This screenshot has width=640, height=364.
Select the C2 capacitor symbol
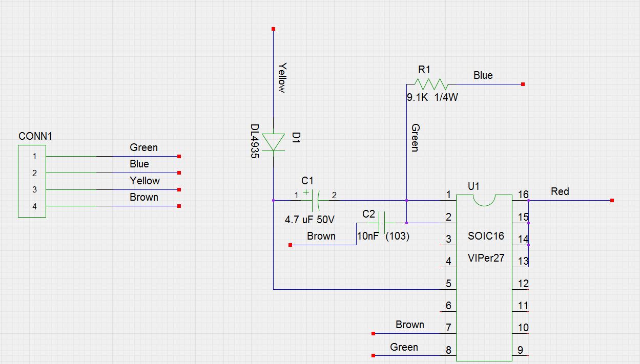click(x=381, y=223)
